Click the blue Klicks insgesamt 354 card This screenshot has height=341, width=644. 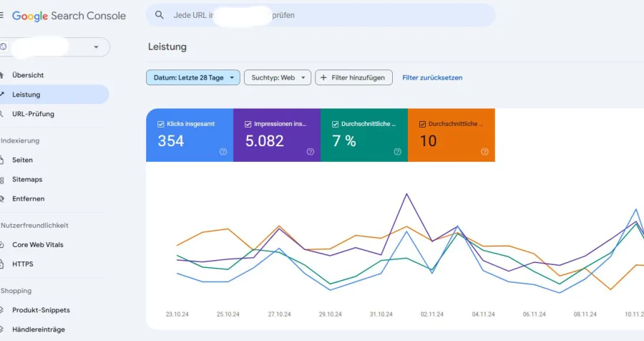[x=190, y=135]
